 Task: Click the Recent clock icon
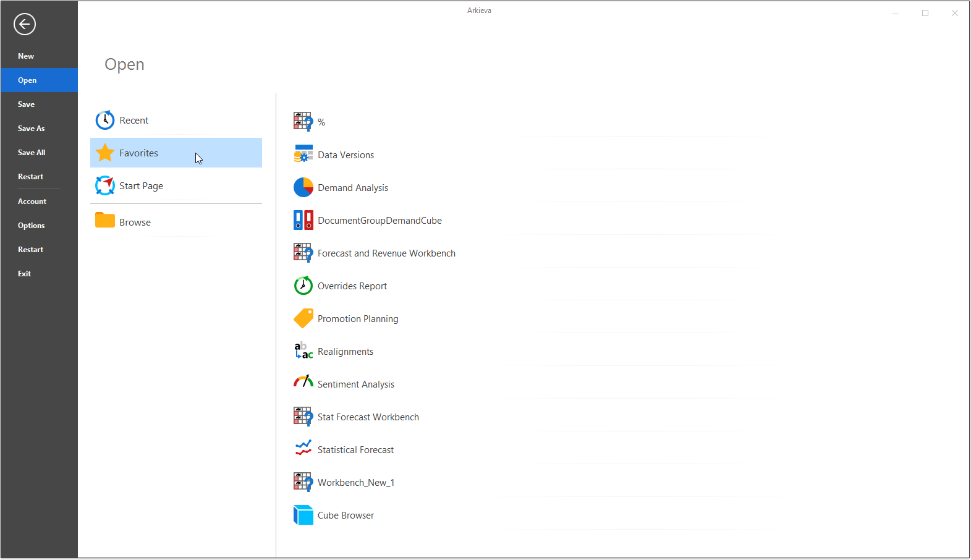point(105,120)
